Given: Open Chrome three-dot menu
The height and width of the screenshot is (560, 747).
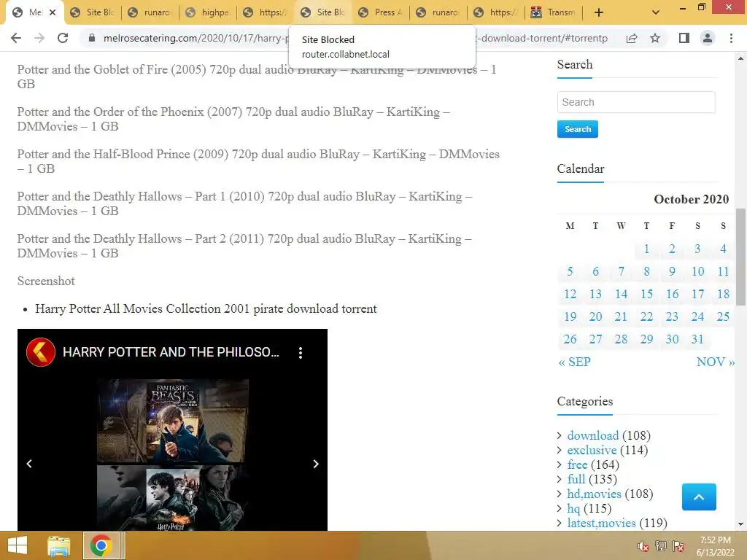Looking at the screenshot, I should (x=731, y=38).
